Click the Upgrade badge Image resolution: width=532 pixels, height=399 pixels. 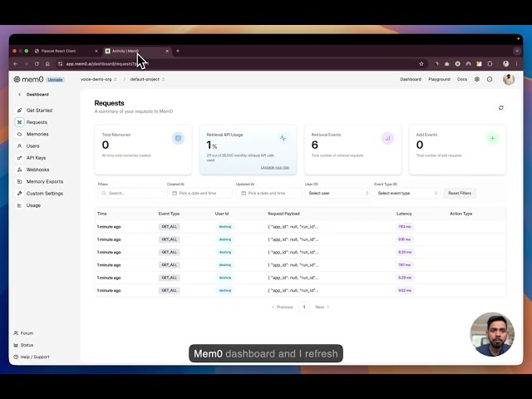pyautogui.click(x=55, y=80)
